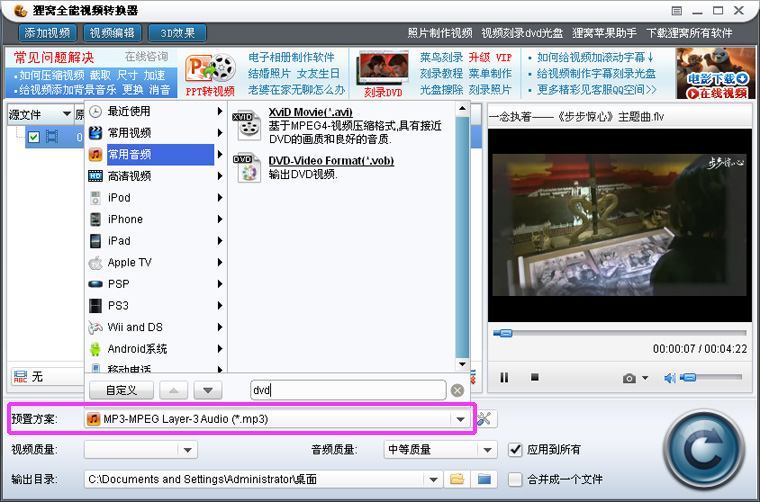
Task: Move preset down with the down arrow button
Action: coord(208,390)
